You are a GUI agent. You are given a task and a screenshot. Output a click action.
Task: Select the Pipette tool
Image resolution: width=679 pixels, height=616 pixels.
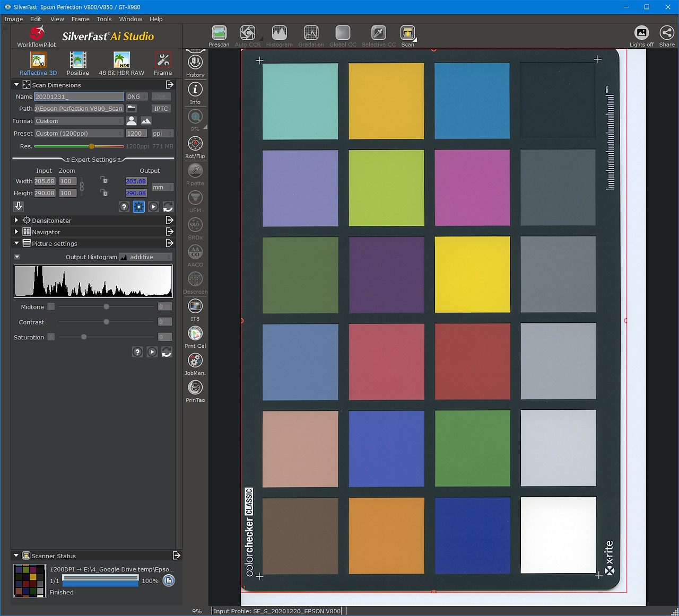[x=195, y=171]
